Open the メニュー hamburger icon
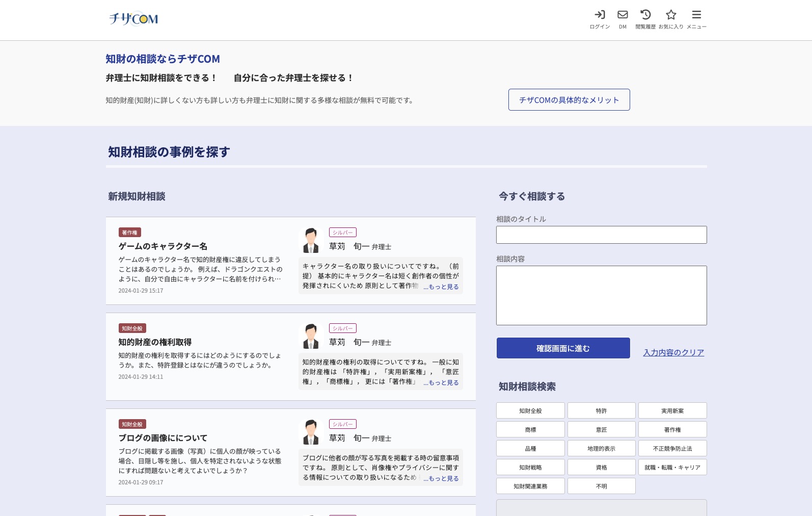 [x=696, y=19]
